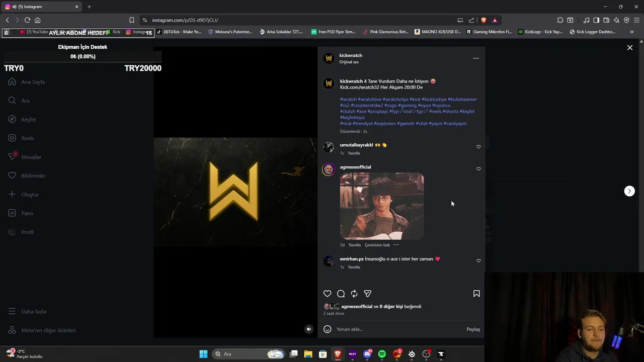Screen dimensions: 644x362
Task: Open the emoji picker in comment box
Action: 327,329
